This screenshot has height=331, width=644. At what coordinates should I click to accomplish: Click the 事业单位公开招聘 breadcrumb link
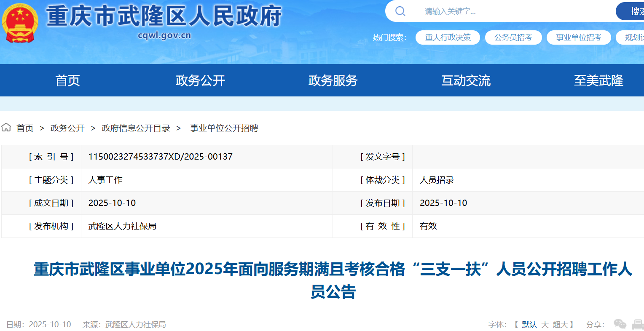pyautogui.click(x=224, y=128)
